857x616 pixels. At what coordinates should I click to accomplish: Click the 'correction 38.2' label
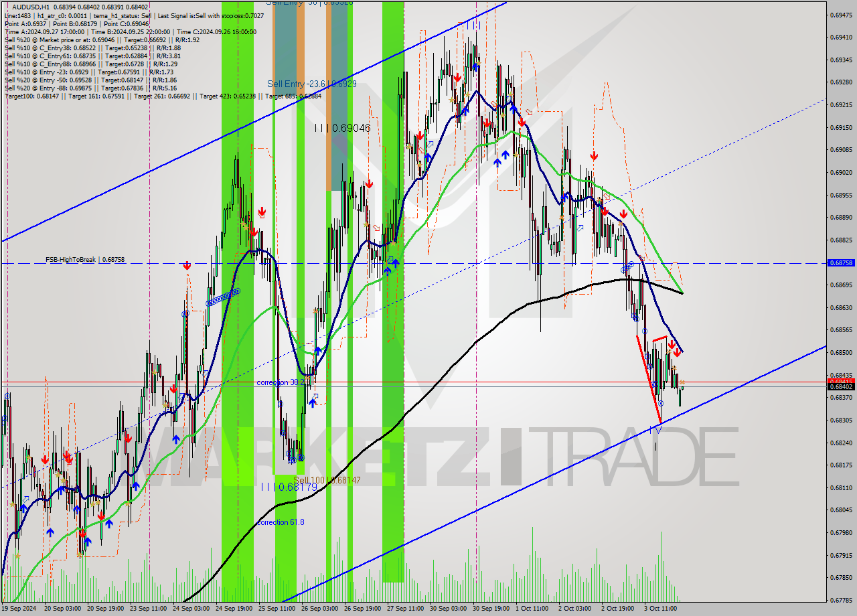click(x=281, y=382)
